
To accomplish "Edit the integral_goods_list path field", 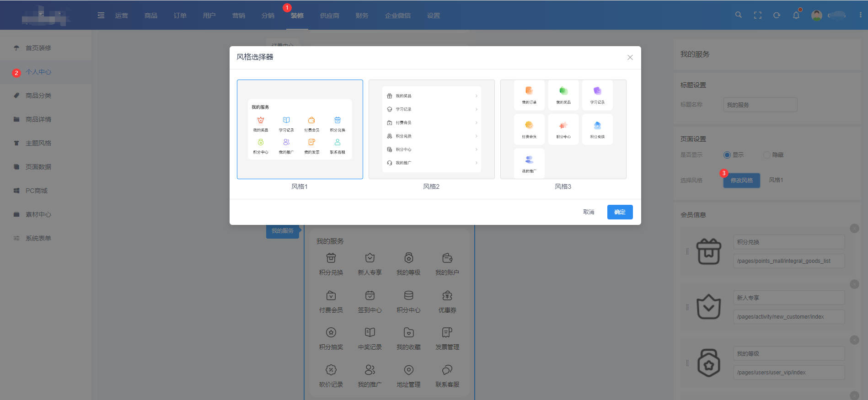I will 789,261.
